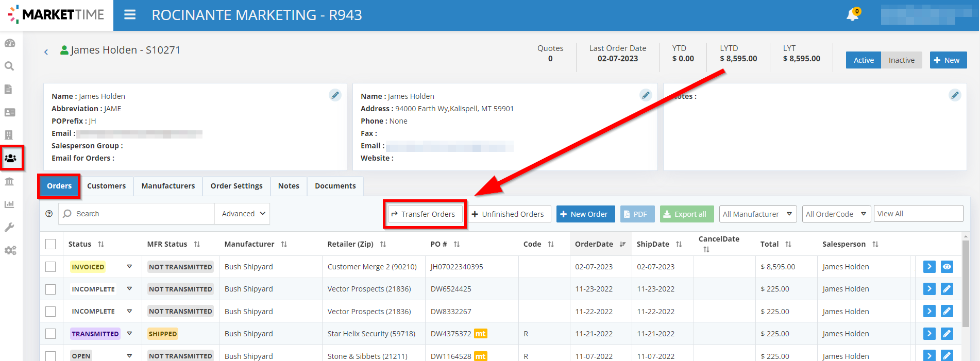Tick the select-all orders checkbox
The width and height of the screenshot is (980, 361).
point(50,244)
